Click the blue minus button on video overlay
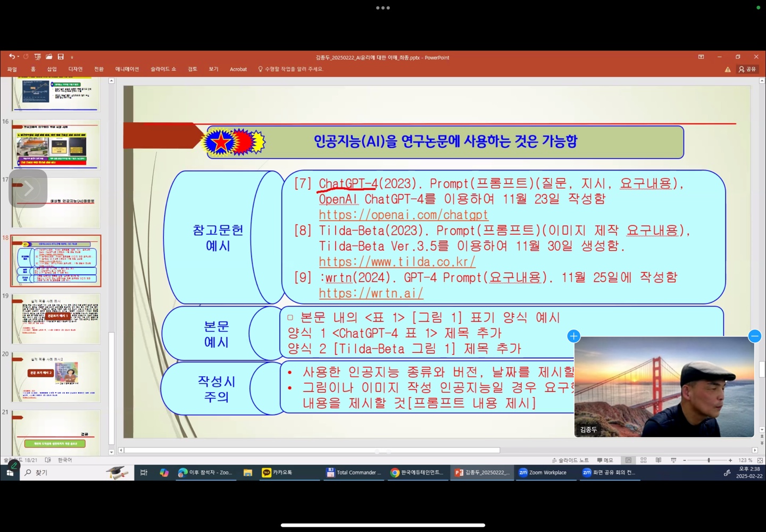Screen dimensions: 766x532 click(754, 336)
